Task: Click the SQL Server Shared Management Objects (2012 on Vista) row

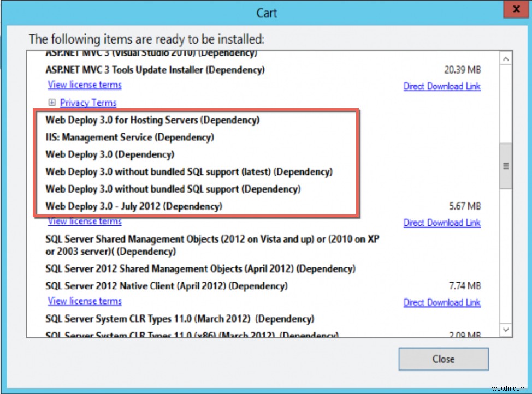Action: [212, 245]
